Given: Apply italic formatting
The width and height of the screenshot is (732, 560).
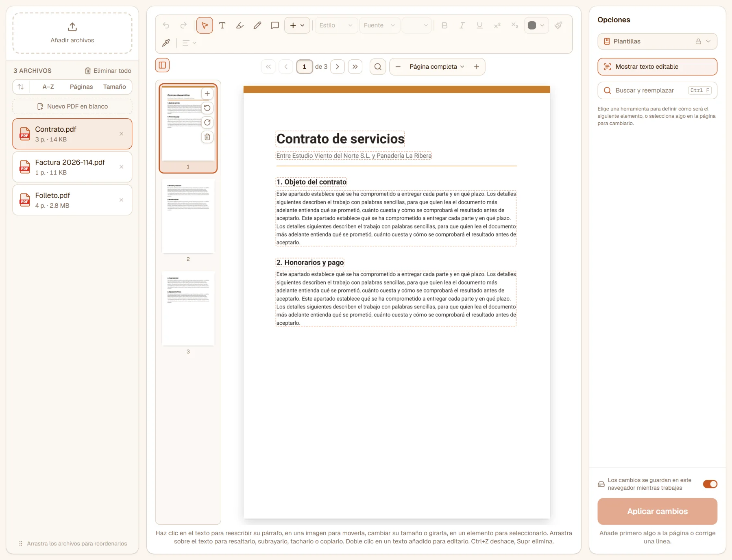Looking at the screenshot, I should coord(462,26).
